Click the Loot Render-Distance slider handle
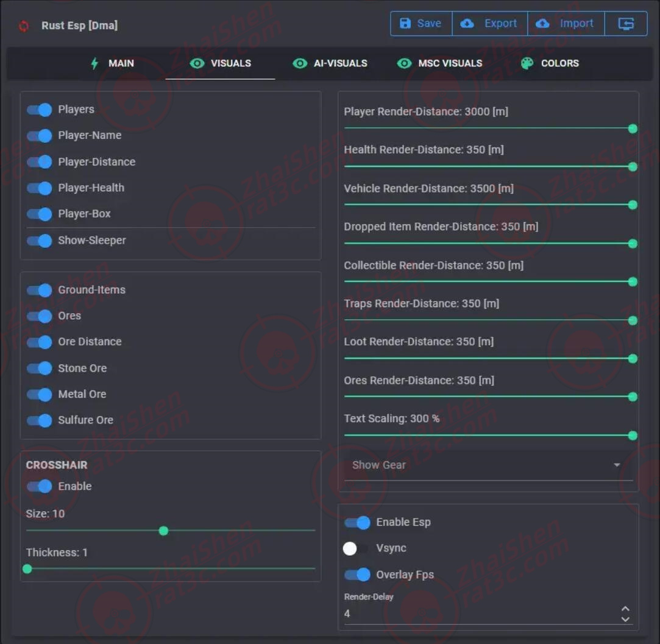Image resolution: width=660 pixels, height=644 pixels. (632, 359)
